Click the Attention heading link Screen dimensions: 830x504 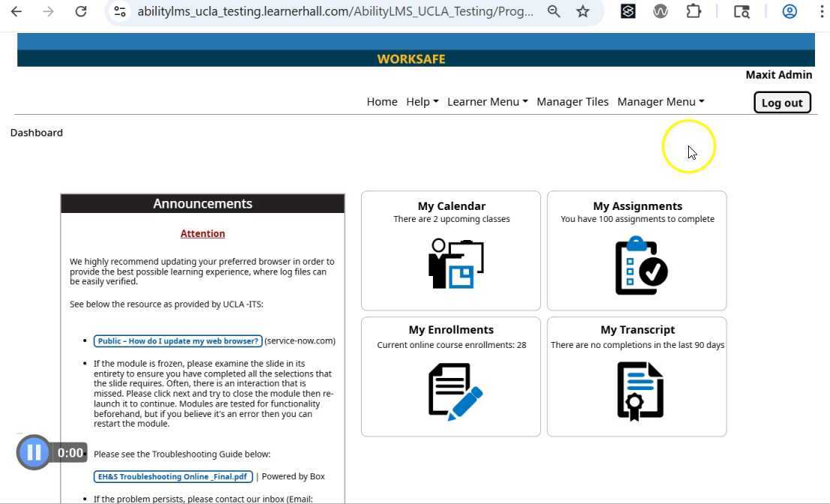(203, 233)
